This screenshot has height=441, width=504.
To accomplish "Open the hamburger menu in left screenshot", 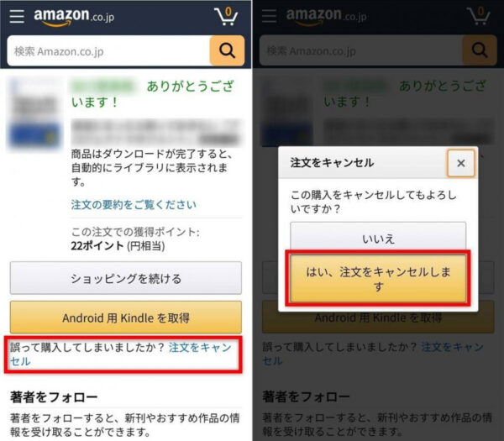I will point(17,16).
